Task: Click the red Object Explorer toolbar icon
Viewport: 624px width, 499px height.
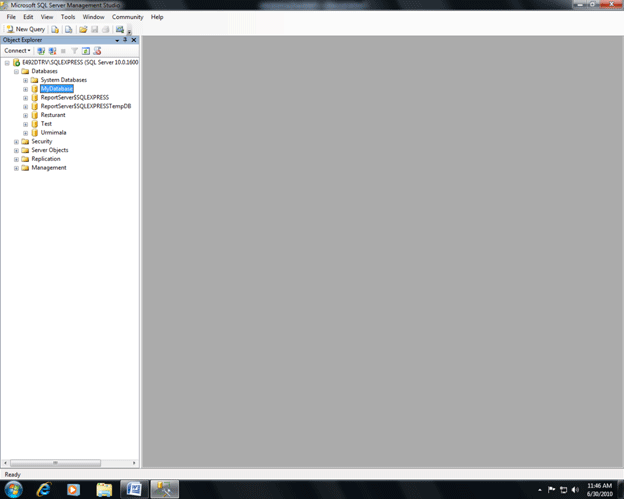Action: (97, 51)
